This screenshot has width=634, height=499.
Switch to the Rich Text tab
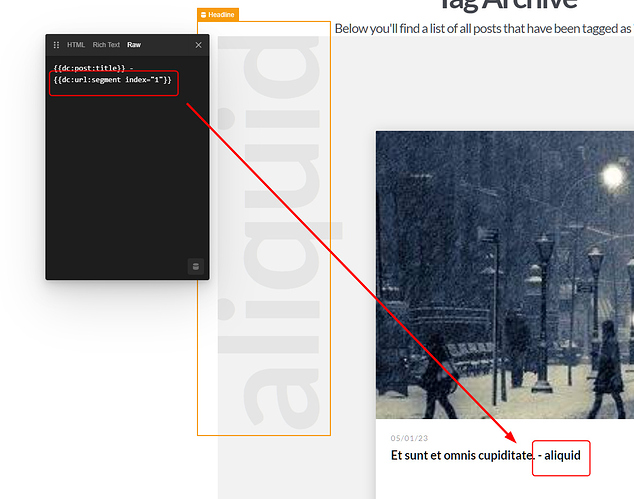coord(106,45)
